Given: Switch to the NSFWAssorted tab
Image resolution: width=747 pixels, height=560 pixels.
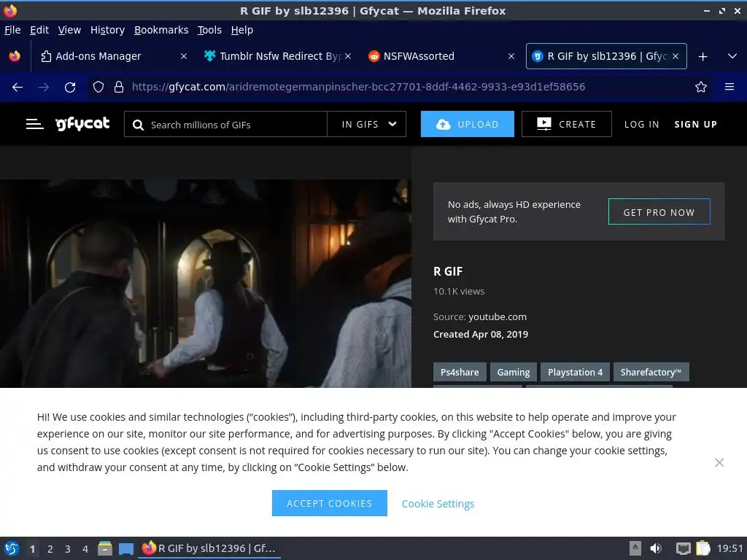Looking at the screenshot, I should 441,56.
